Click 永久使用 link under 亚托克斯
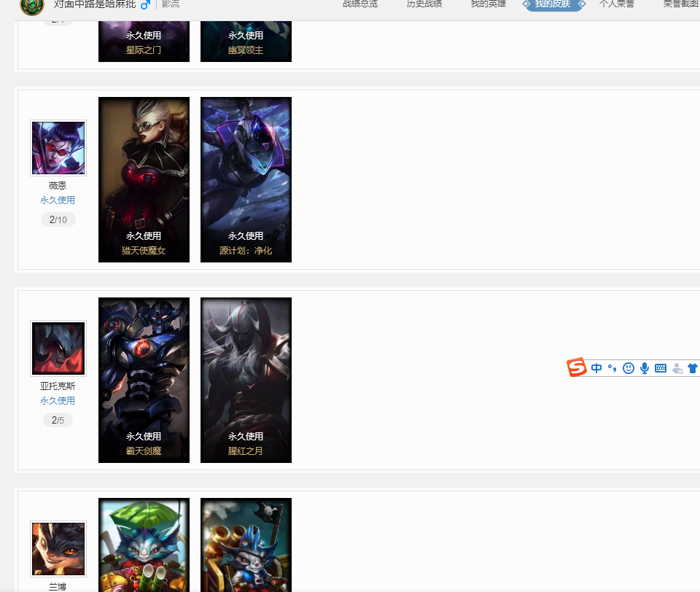The width and height of the screenshot is (700, 592). click(58, 400)
